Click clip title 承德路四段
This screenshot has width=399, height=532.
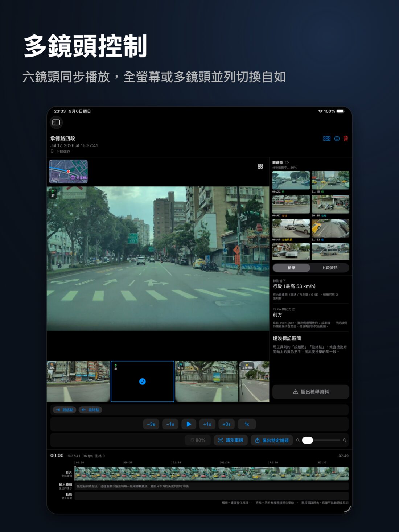63,139
